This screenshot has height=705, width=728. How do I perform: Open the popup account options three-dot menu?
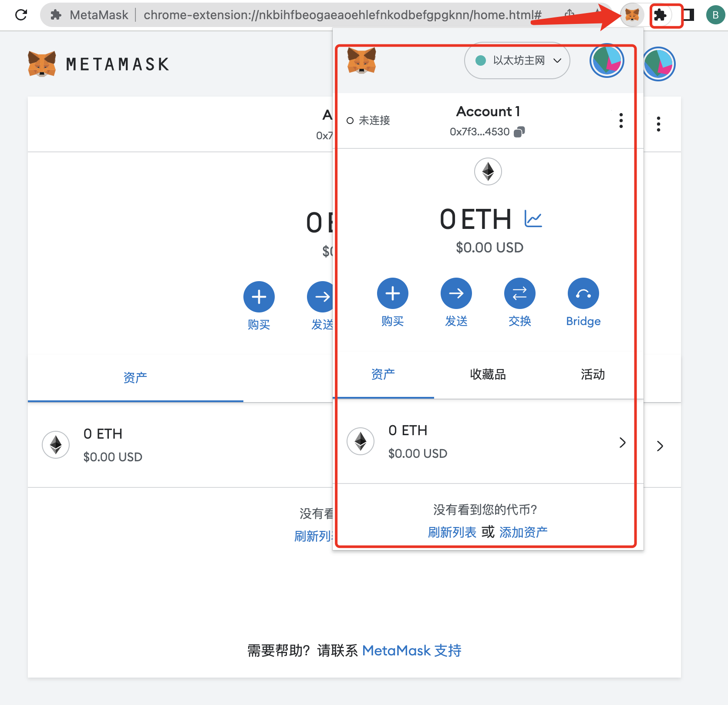pos(621,121)
